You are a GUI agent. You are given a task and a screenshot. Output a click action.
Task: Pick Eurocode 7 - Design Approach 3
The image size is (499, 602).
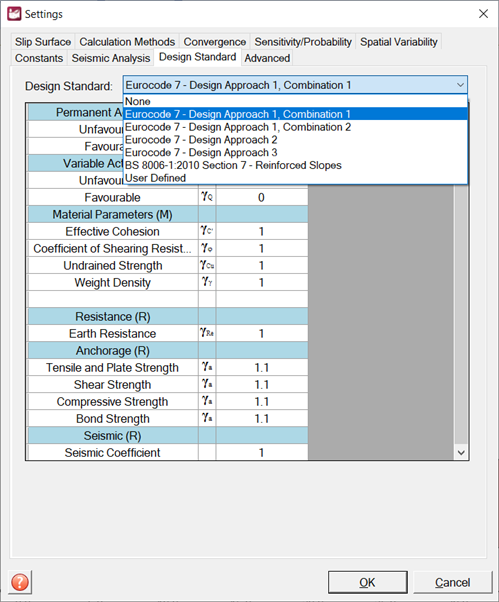tap(295, 152)
